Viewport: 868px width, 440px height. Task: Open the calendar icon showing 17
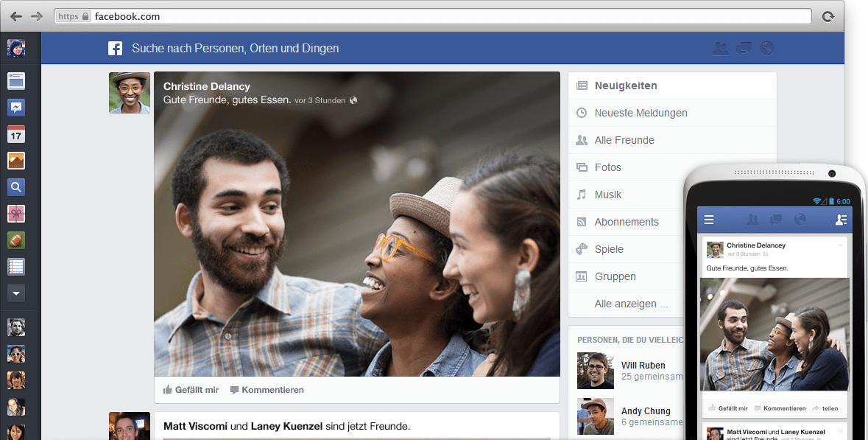point(16,134)
